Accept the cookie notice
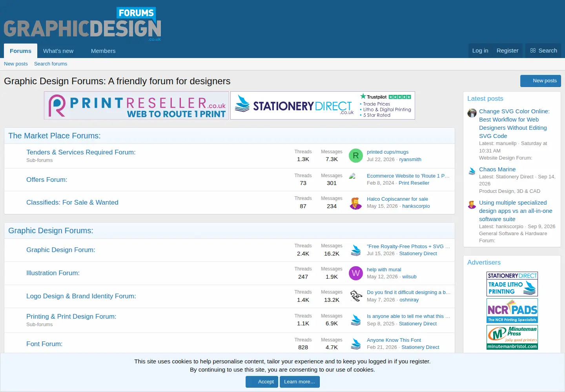This screenshot has width=565, height=392. point(262,382)
